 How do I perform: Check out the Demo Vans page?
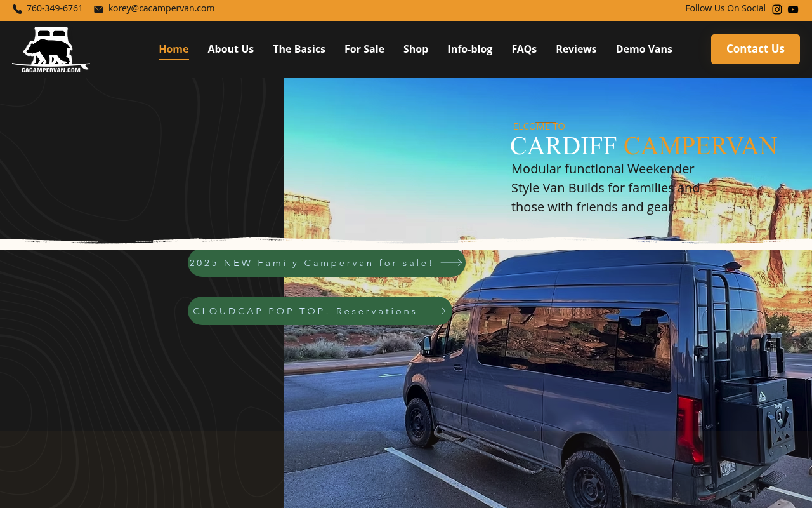click(x=644, y=48)
